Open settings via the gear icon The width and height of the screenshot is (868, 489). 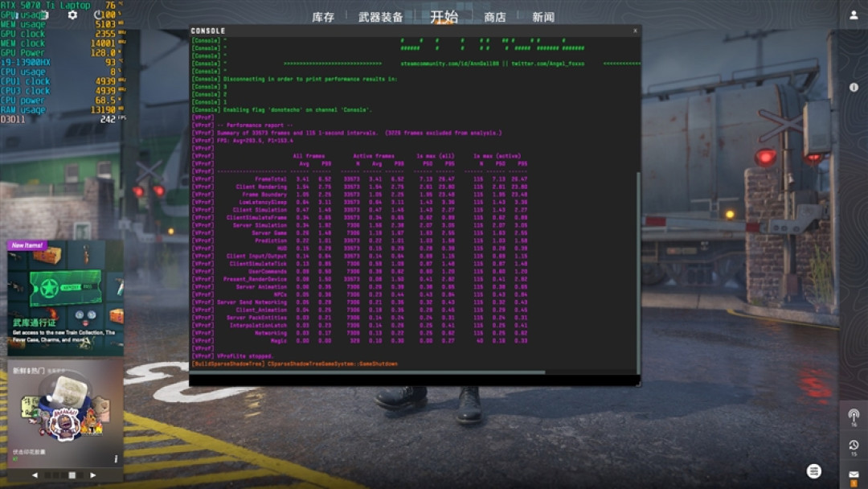click(x=72, y=15)
